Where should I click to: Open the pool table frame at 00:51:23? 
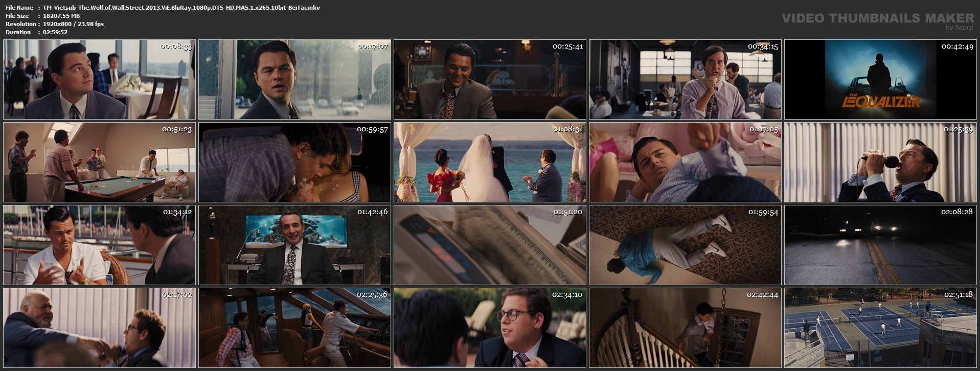[99, 163]
